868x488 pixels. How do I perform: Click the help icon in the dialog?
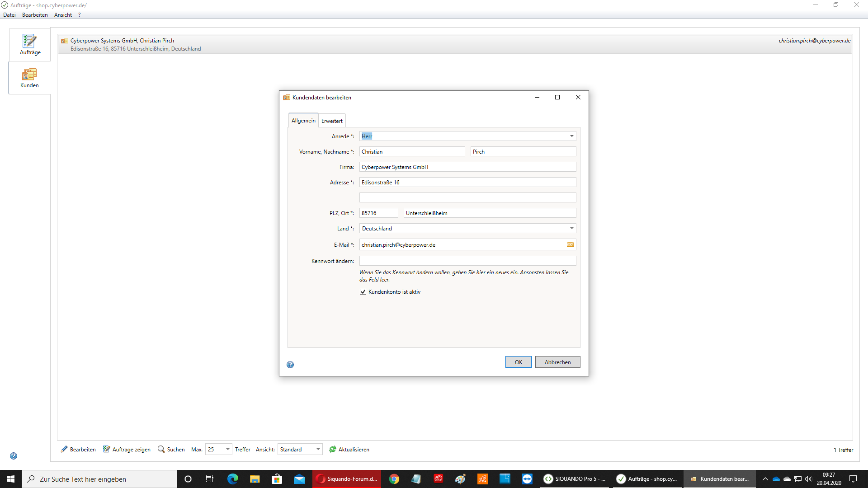(x=290, y=365)
